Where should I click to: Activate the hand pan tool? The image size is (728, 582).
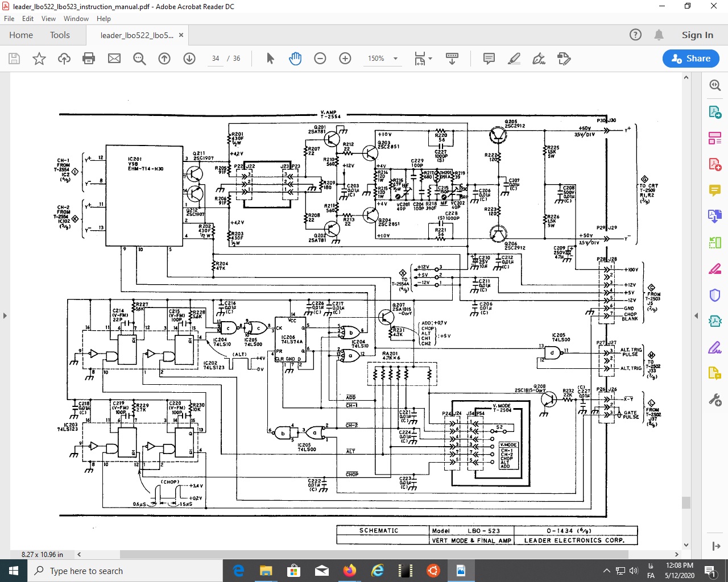(295, 59)
